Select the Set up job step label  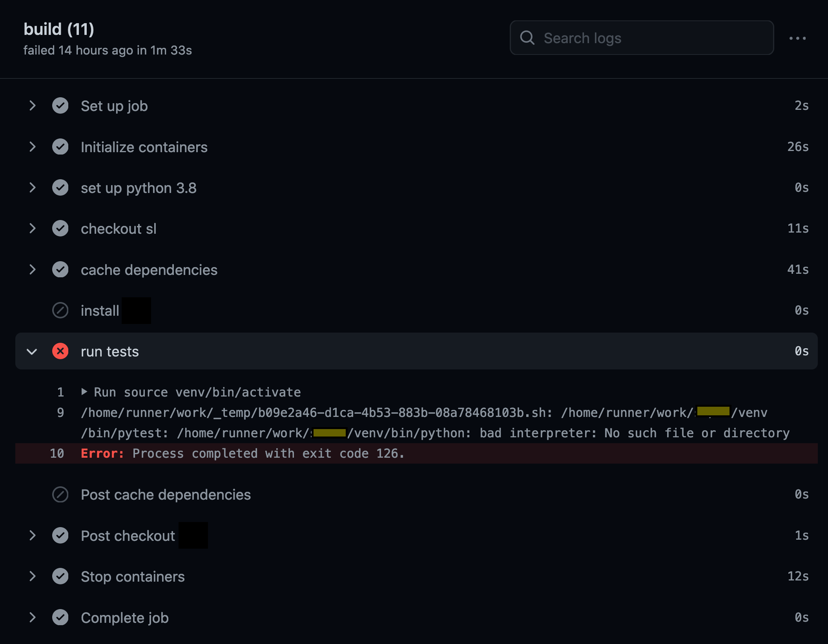(114, 106)
